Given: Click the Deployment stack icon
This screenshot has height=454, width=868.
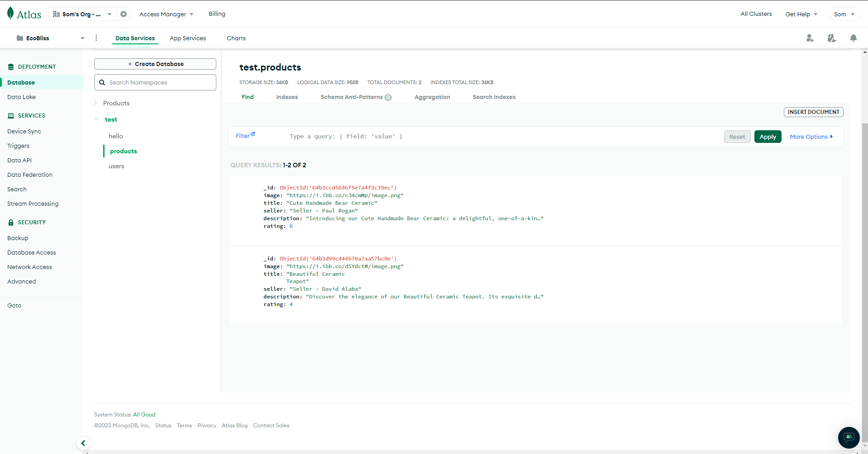Looking at the screenshot, I should coord(11,67).
